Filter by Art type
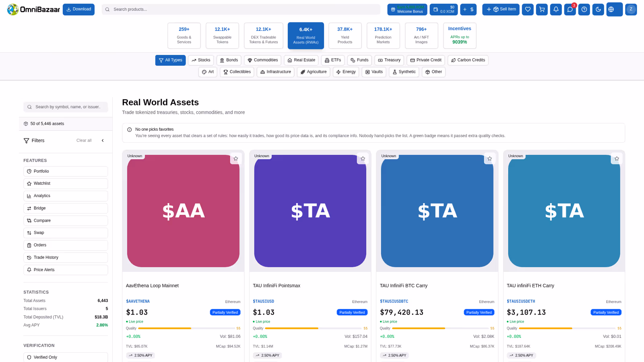The image size is (644, 362). [x=208, y=72]
